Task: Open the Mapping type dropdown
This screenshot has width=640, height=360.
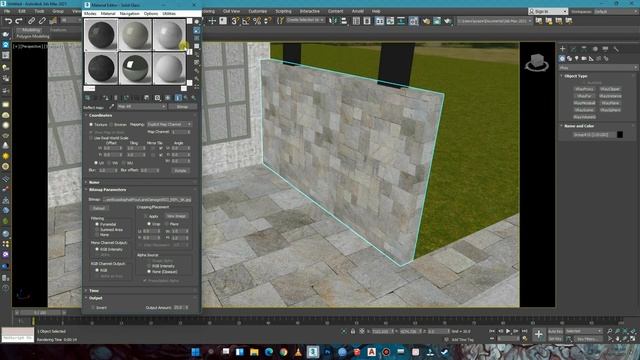Action: (x=169, y=124)
